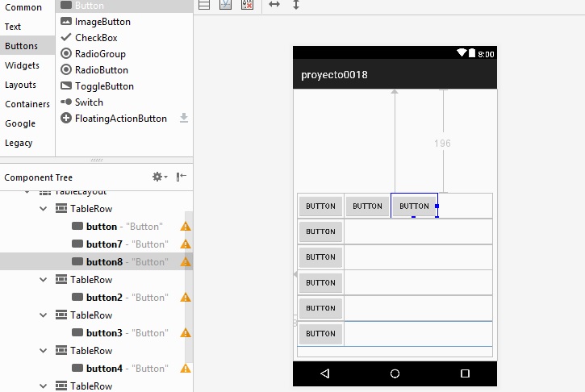Click the warning icon next to button3
This screenshot has width=585, height=392.
186,333
